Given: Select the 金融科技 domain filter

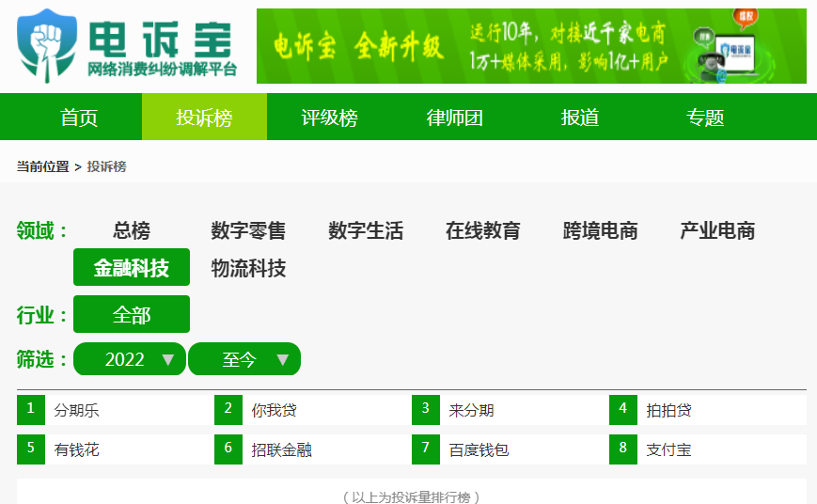Looking at the screenshot, I should (132, 267).
